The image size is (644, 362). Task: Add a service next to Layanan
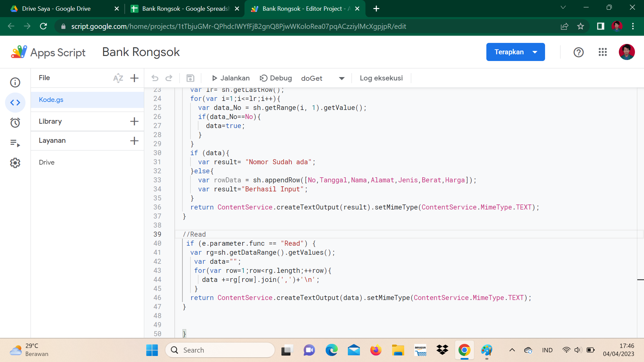point(134,141)
